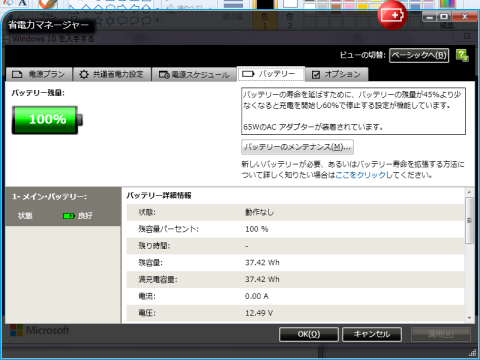
Task: Click the 12.49 V voltage value
Action: 259,313
